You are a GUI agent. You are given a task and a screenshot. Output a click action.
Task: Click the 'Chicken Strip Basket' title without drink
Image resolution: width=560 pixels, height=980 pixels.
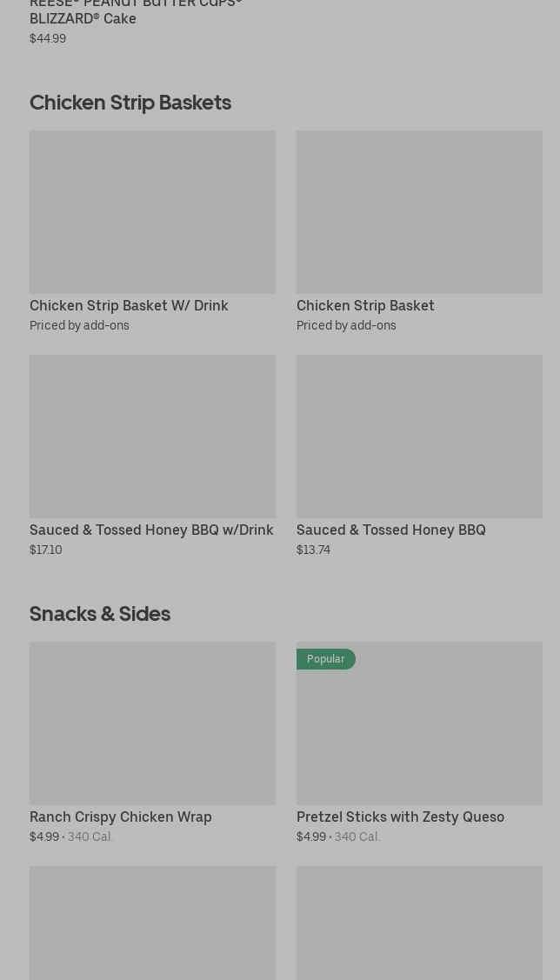pyautogui.click(x=365, y=305)
